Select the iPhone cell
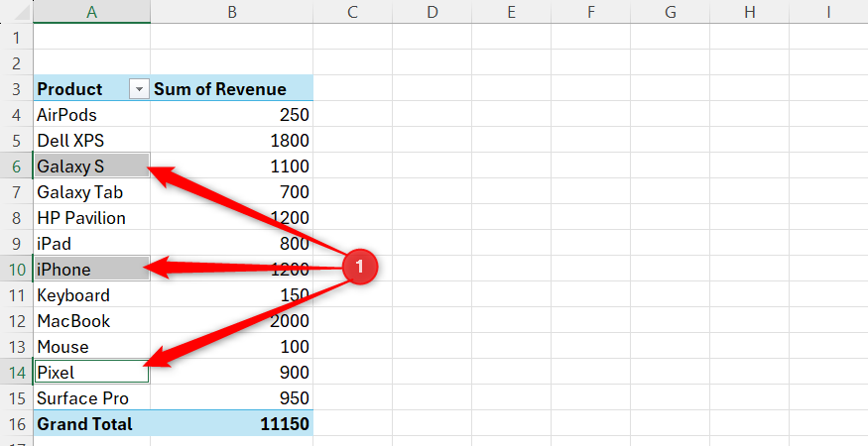 (x=92, y=269)
